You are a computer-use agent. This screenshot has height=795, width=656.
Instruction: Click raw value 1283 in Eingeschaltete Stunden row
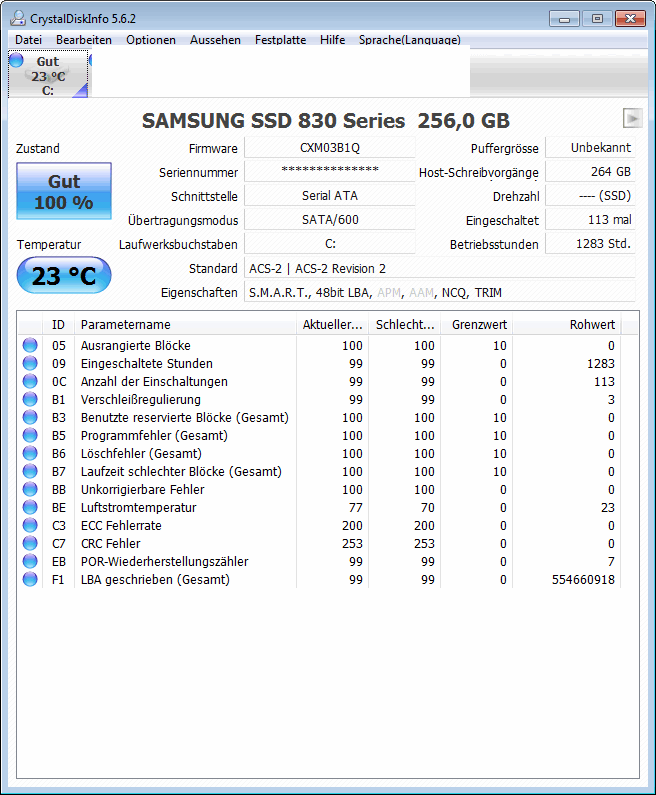600,364
